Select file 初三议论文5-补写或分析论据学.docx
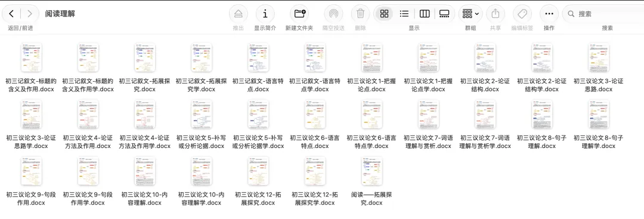The width and height of the screenshot is (644, 219). [258, 125]
